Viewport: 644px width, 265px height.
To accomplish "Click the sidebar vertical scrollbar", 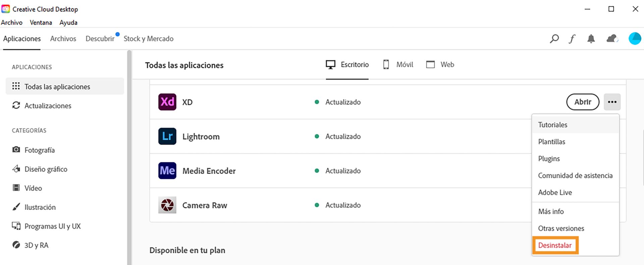I will (129, 157).
